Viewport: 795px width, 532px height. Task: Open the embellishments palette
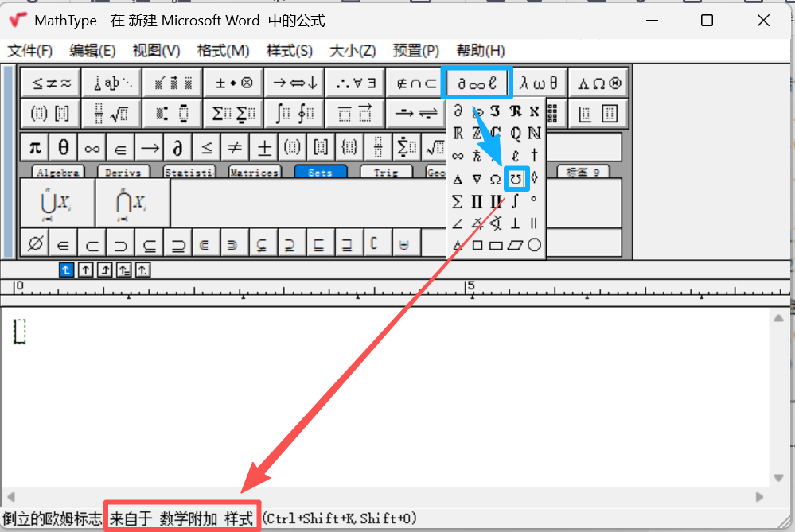[x=173, y=83]
